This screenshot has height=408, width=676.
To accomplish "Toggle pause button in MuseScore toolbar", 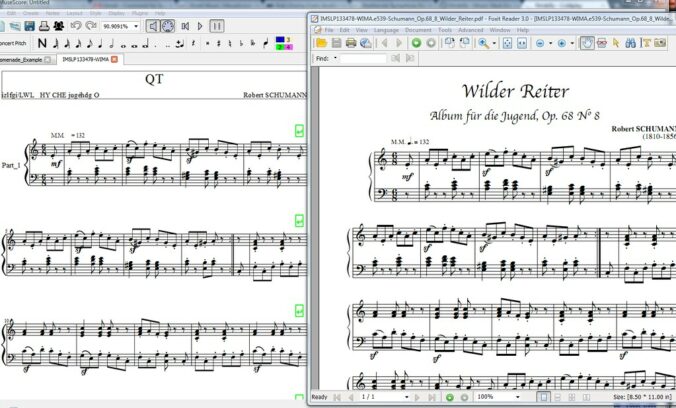I will [x=217, y=26].
